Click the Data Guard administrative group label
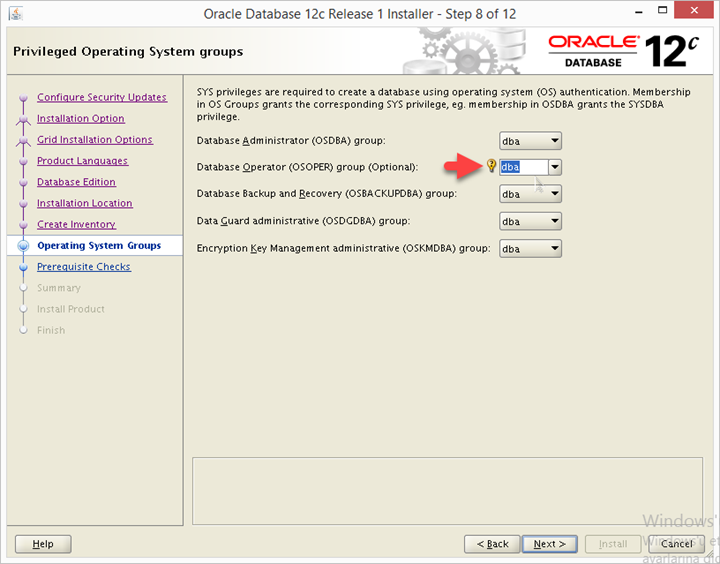The image size is (720, 564). (303, 221)
